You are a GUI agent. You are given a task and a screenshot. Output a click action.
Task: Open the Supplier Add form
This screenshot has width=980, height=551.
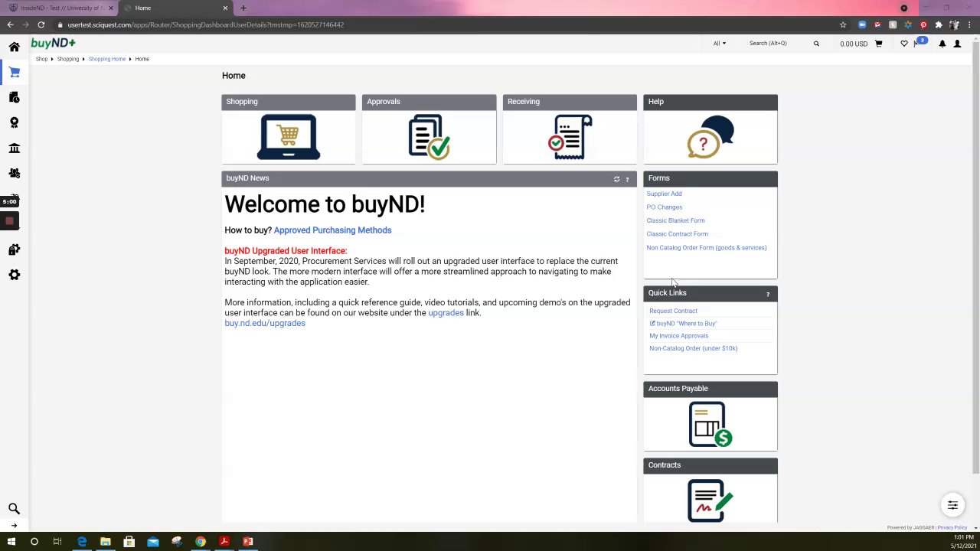tap(664, 194)
